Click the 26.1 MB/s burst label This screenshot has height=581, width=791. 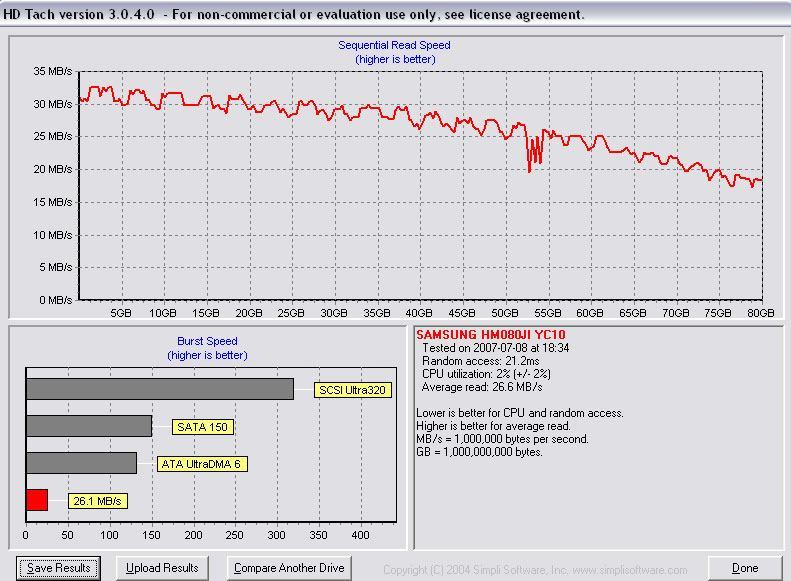97,501
